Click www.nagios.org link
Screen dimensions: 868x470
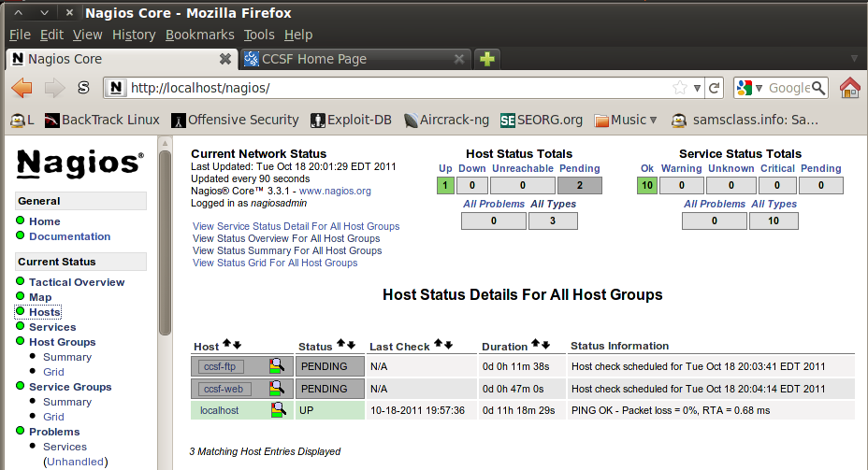(335, 191)
